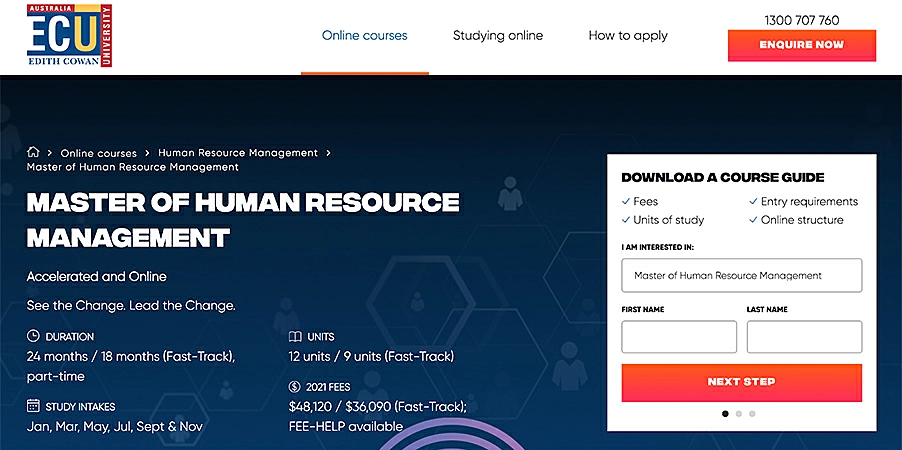The image size is (902, 450).
Task: Click the Last Name field label
Action: point(767,310)
